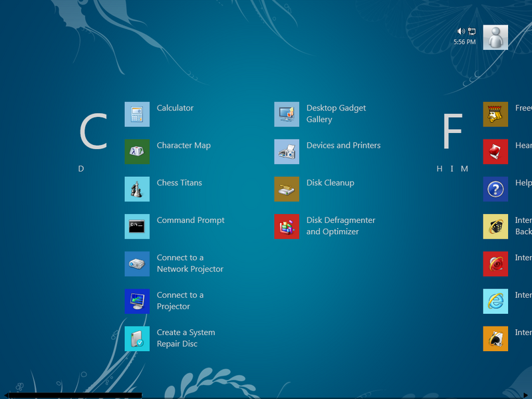
Task: Click the Character Map label
Action: click(184, 145)
